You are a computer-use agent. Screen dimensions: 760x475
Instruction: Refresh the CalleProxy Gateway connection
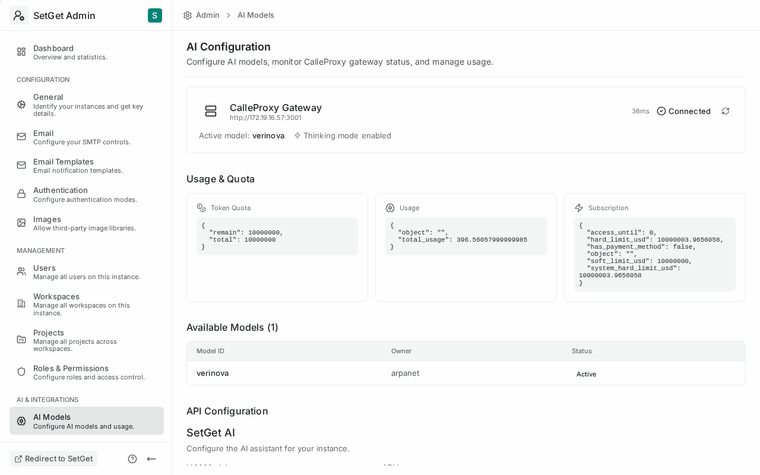(x=726, y=111)
